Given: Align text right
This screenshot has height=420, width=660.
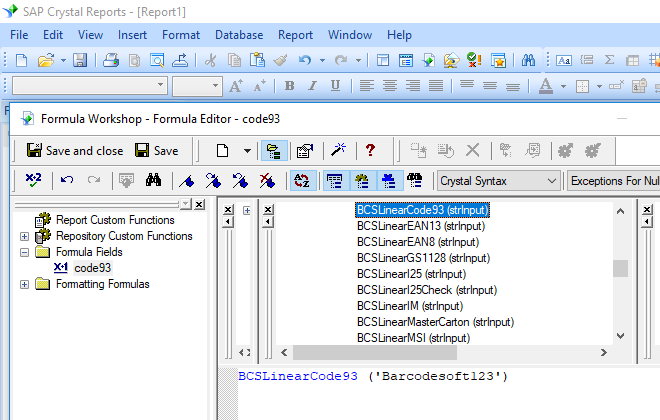Looking at the screenshot, I should pos(413,86).
